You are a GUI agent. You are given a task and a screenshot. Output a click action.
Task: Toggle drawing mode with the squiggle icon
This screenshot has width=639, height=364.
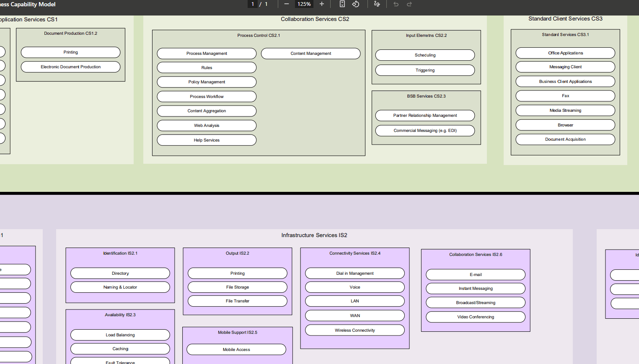coord(377,4)
